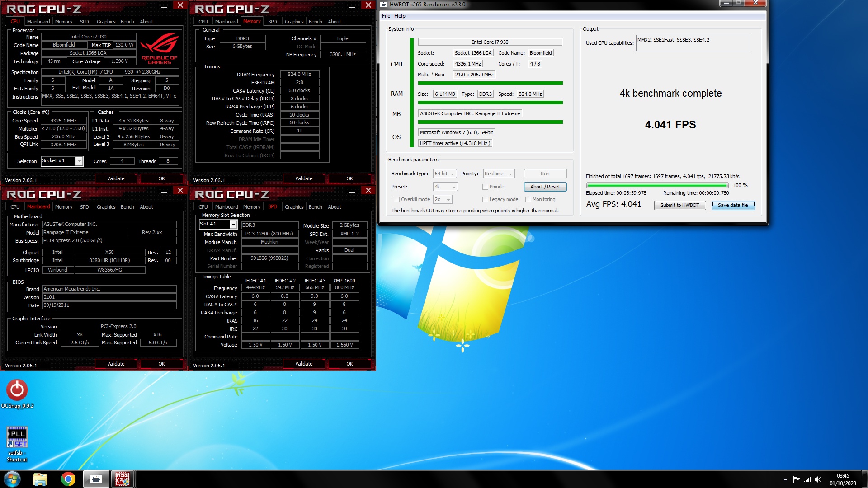Open the Overkill 2x multiplier dropdown
This screenshot has width=868, height=488.
click(x=443, y=199)
